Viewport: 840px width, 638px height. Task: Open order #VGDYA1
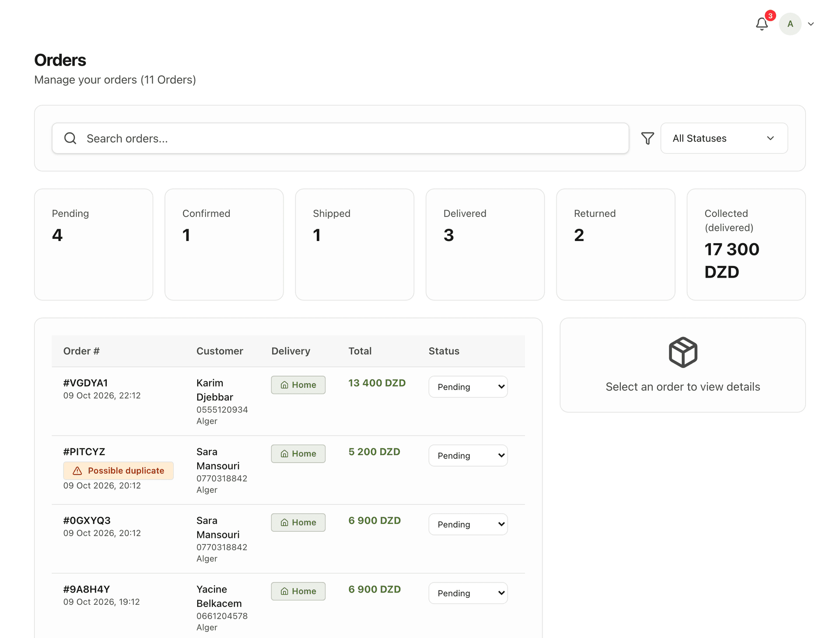coord(85,383)
